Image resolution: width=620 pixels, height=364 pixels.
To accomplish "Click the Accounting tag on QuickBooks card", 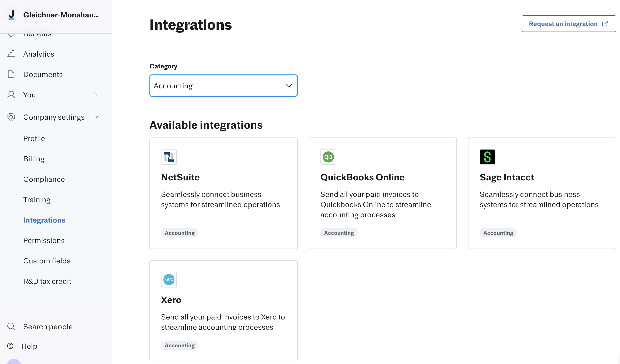I will [339, 233].
